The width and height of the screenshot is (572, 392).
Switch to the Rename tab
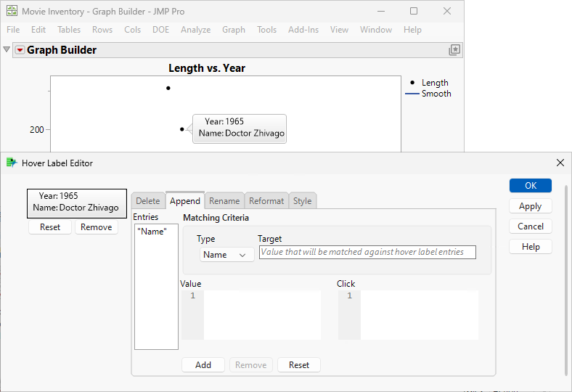[224, 201]
